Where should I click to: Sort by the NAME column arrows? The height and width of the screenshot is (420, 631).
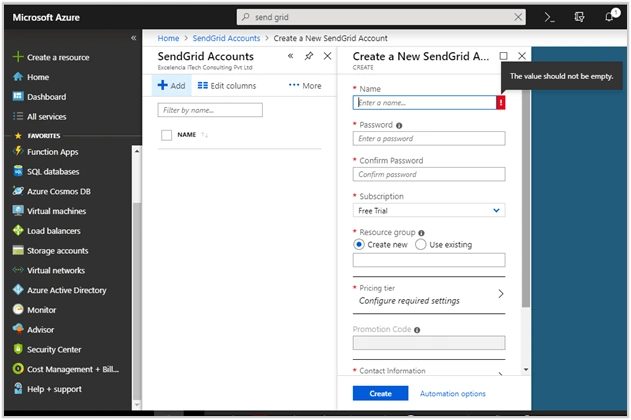point(204,135)
